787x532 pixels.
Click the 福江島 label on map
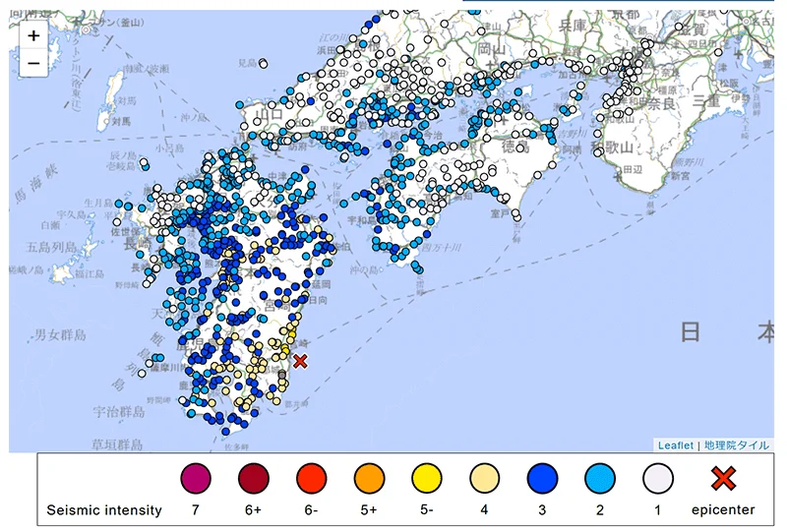[90, 274]
